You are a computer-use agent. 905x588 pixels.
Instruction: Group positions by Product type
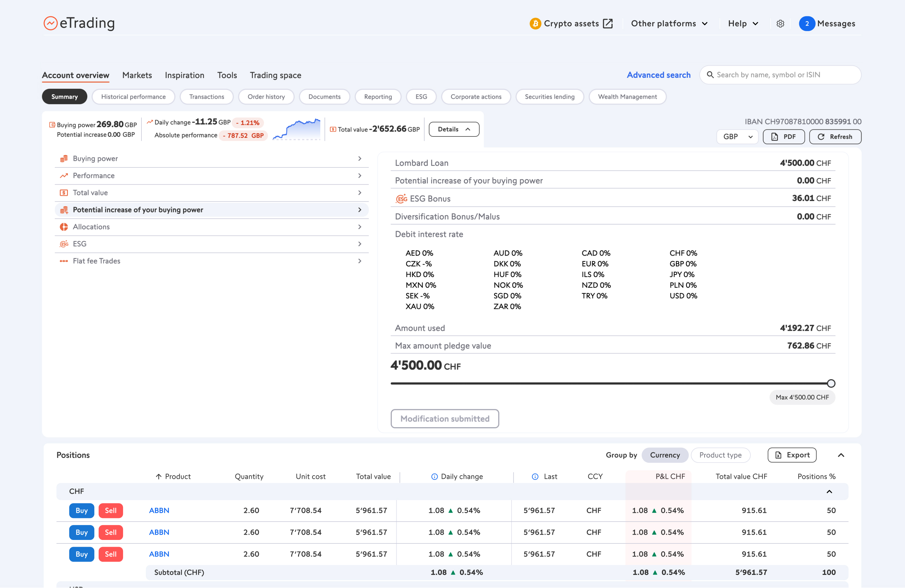720,455
